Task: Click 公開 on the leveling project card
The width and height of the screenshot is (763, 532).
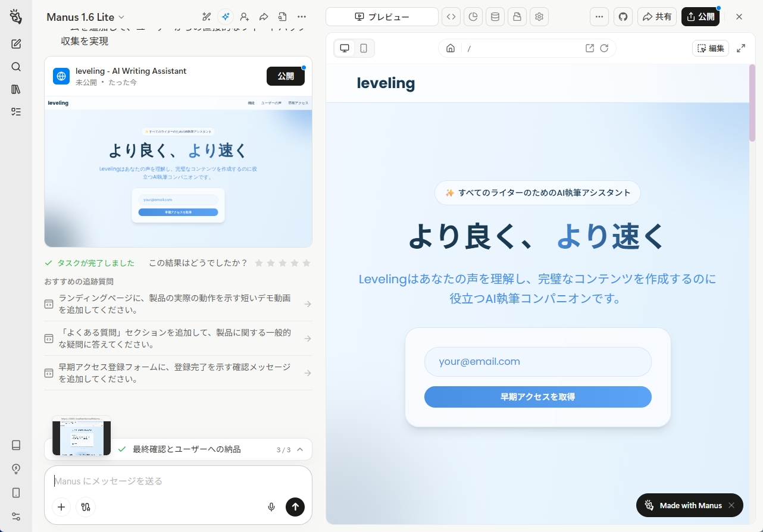Action: (x=286, y=76)
